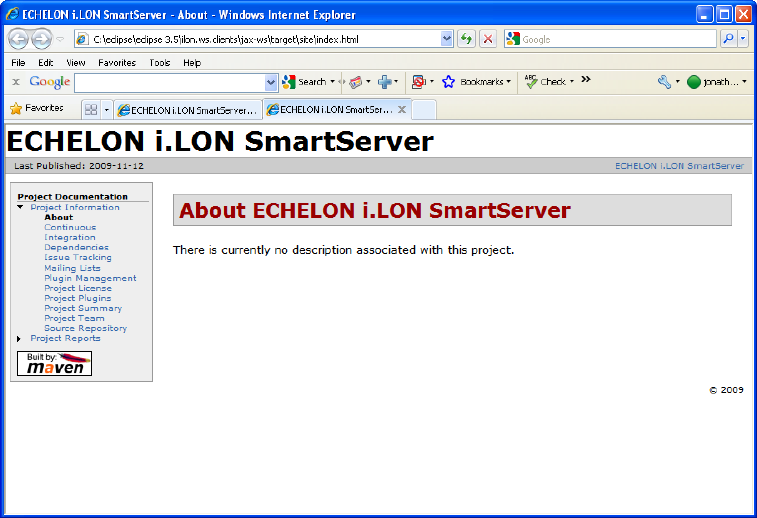757x518 pixels.
Task: Open the search provider dropdown arrow
Action: click(743, 39)
